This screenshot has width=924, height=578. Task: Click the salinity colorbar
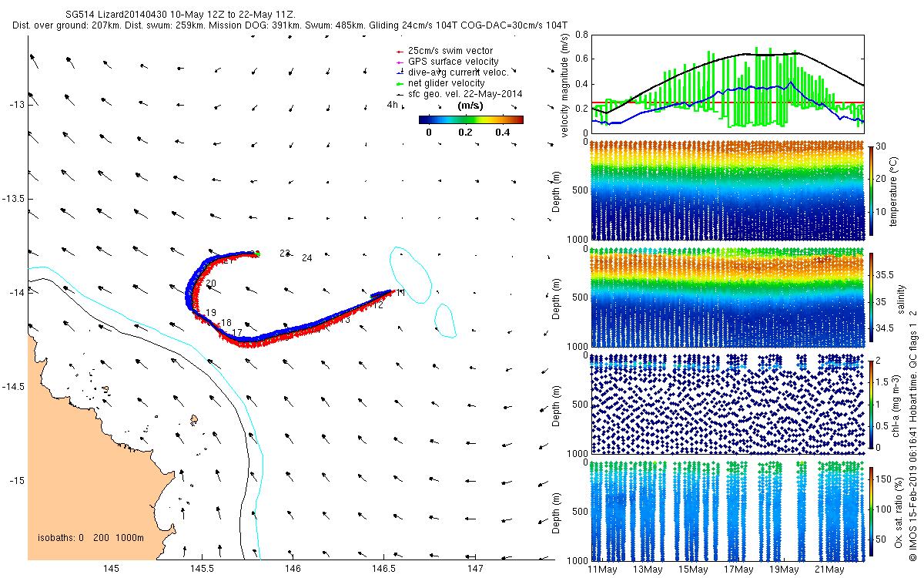point(872,298)
